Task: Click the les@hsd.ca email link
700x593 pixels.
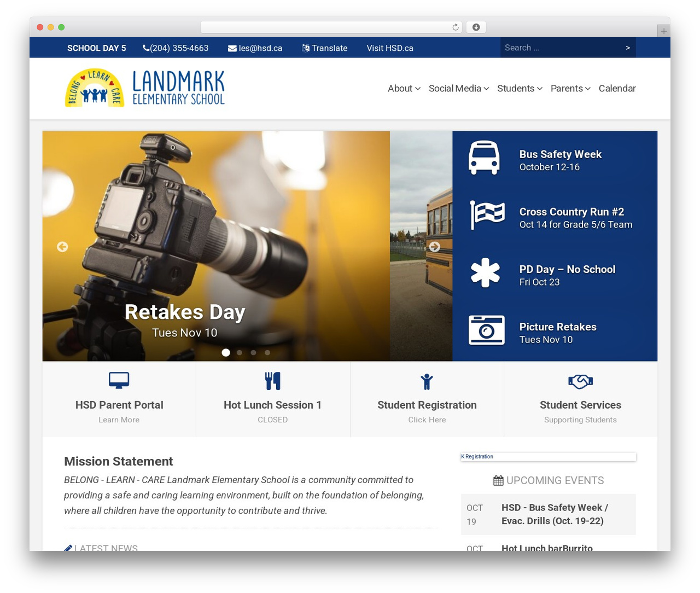Action: pyautogui.click(x=260, y=48)
